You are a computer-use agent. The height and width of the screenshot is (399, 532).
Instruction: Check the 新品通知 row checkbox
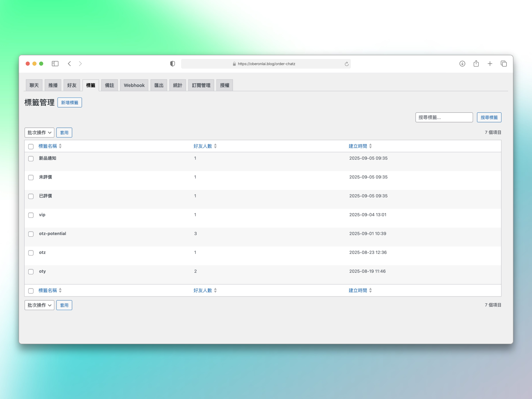[x=31, y=158]
